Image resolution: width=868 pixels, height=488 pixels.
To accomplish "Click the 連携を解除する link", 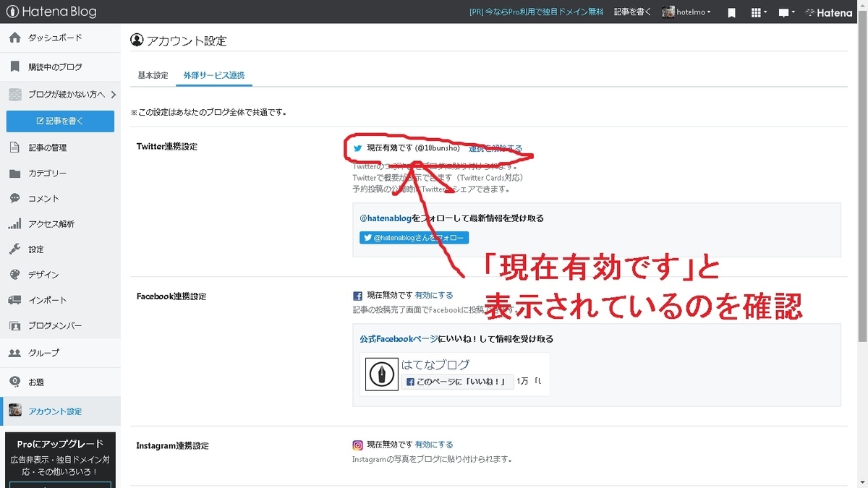I will pyautogui.click(x=495, y=147).
